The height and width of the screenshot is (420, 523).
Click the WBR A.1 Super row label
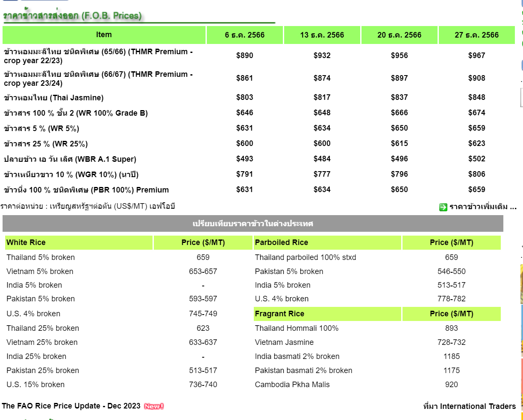pyautogui.click(x=70, y=159)
